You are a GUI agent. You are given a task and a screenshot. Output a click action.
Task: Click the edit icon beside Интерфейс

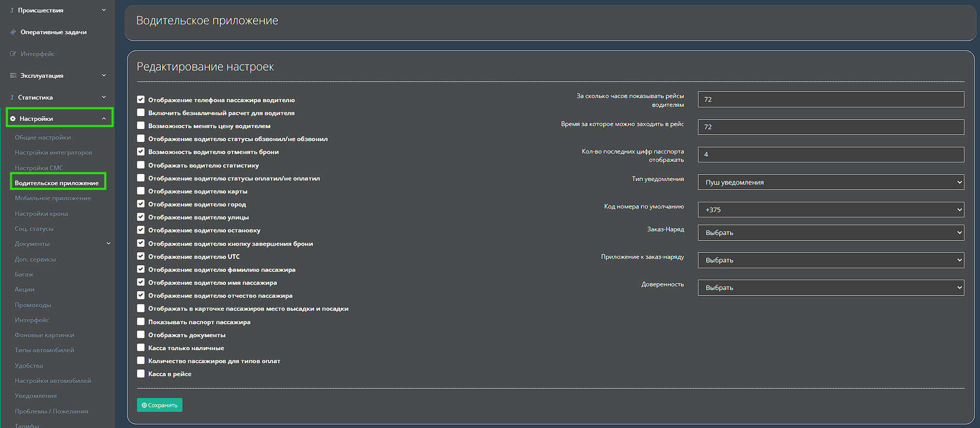coord(13,54)
